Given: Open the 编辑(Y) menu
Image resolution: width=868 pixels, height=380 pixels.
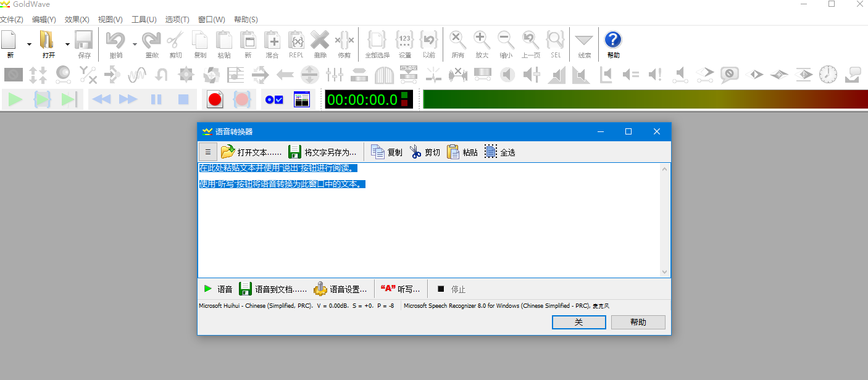Looking at the screenshot, I should tap(44, 20).
